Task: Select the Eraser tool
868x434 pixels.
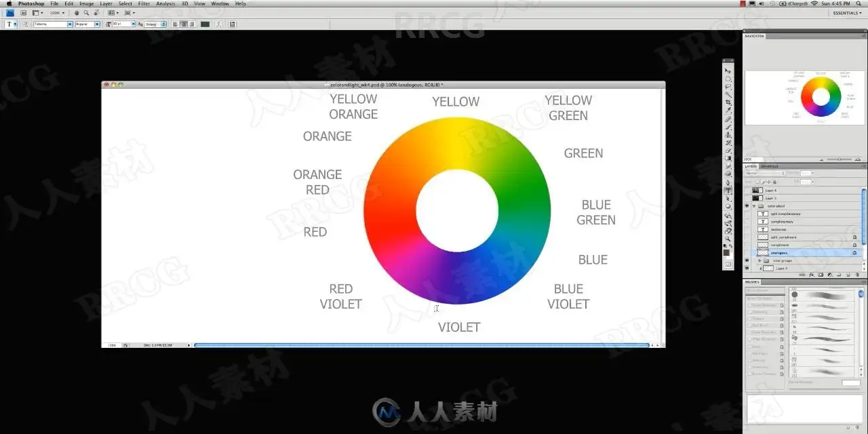Action: click(728, 151)
